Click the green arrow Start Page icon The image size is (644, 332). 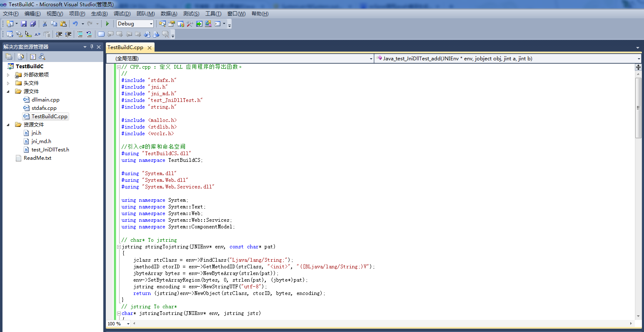tap(199, 24)
